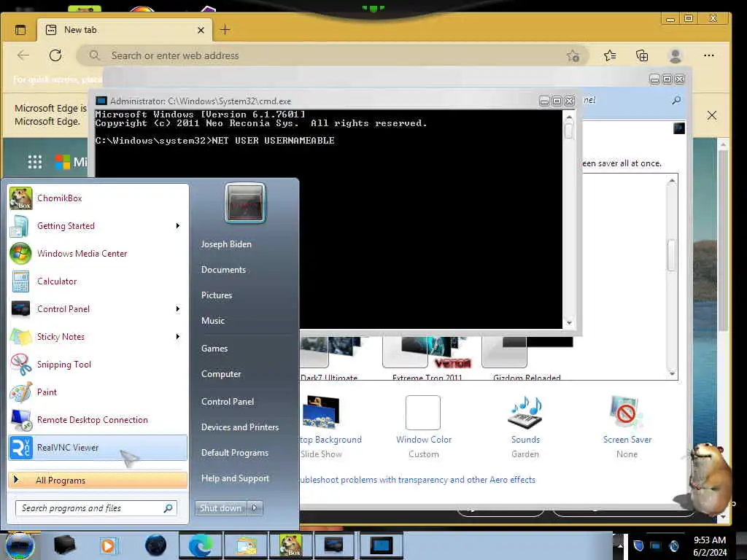Open Games from Start menu right pane
The image size is (747, 560).
[x=214, y=348]
